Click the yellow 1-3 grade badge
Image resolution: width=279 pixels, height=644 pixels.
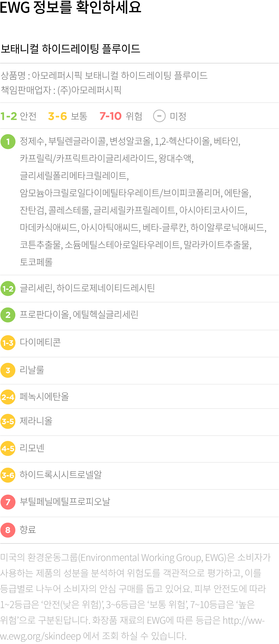[8, 342]
